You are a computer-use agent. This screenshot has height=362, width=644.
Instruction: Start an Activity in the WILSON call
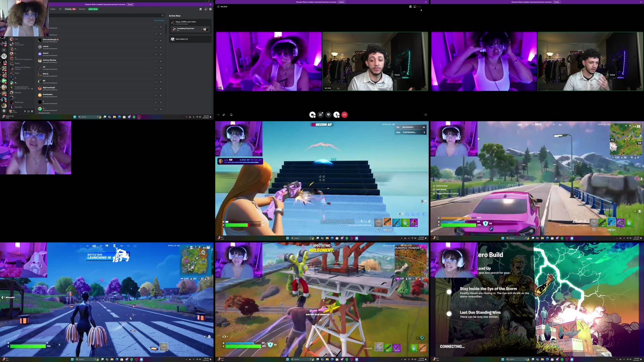(x=320, y=115)
